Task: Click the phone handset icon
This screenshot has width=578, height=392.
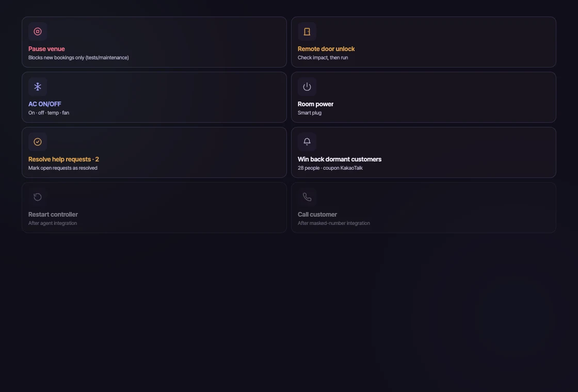Action: pos(307,197)
